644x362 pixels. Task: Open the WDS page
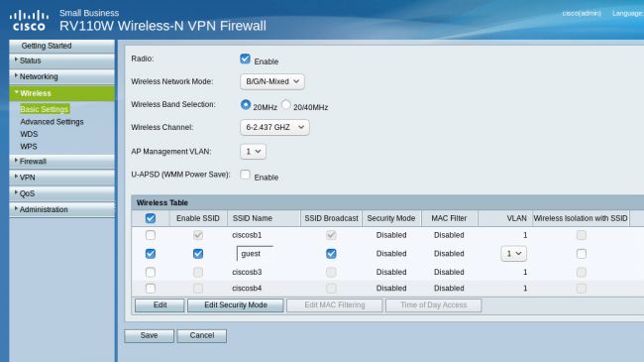[29, 134]
